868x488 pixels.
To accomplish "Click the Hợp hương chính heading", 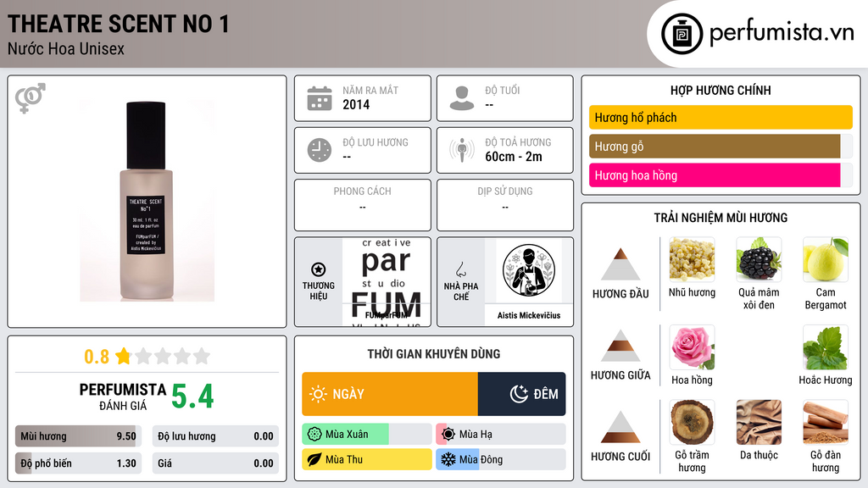I will point(721,90).
